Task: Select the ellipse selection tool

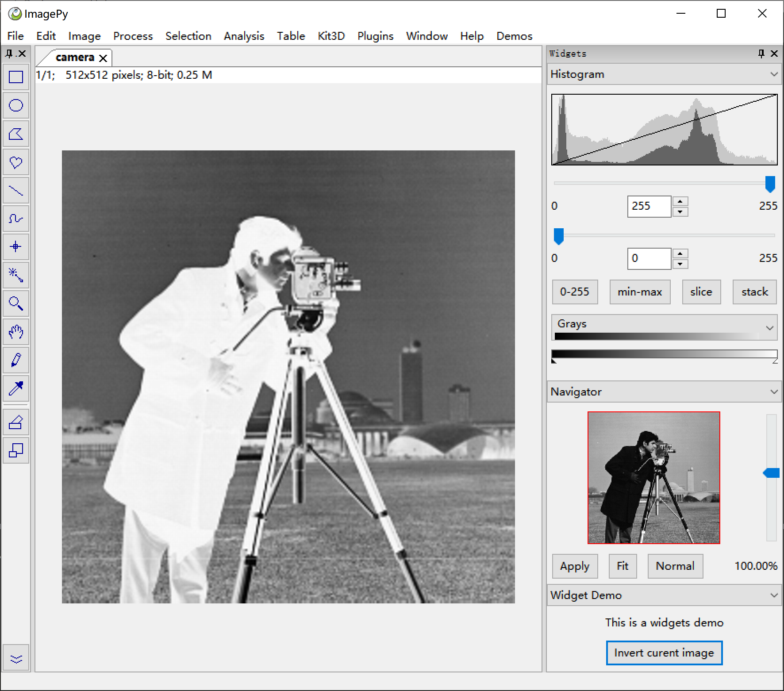Action: click(16, 106)
